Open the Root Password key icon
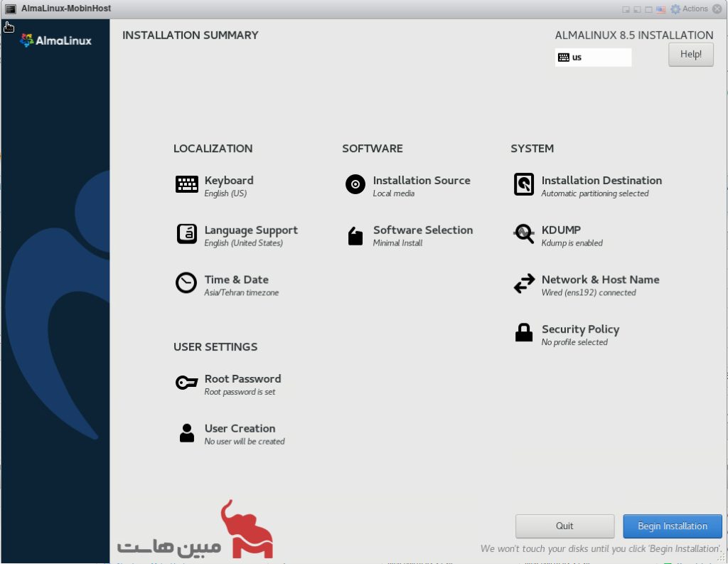 187,383
